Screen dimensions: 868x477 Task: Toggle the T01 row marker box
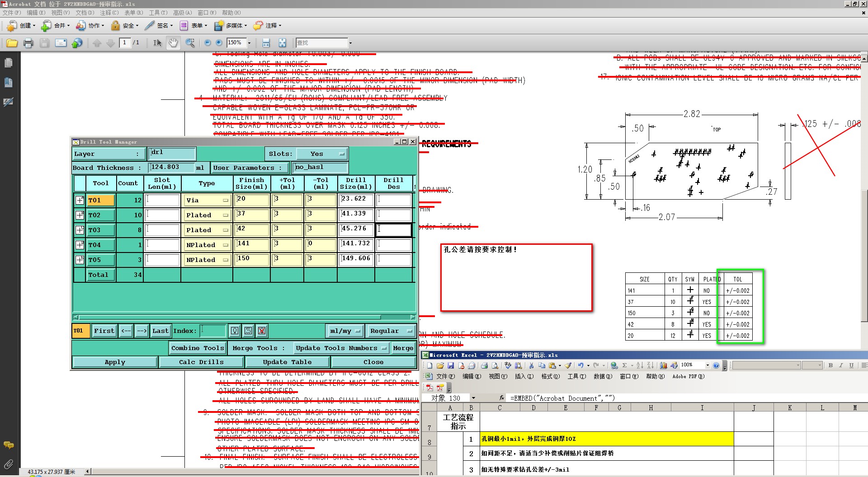80,200
